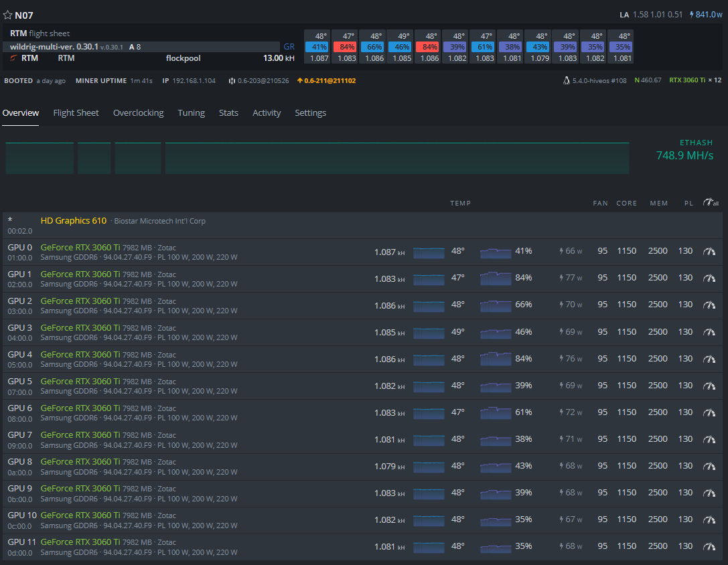Open the Overclocking tab
728x565 pixels.
(x=139, y=113)
